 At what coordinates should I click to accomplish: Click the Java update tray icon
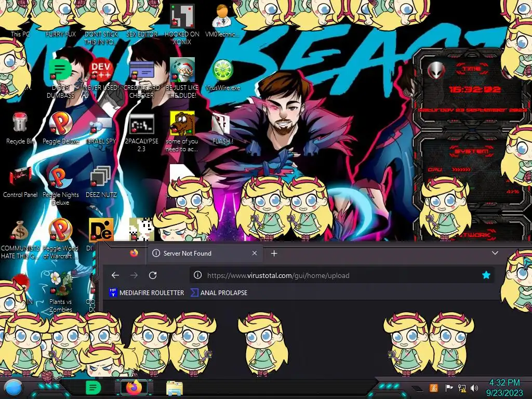434,388
